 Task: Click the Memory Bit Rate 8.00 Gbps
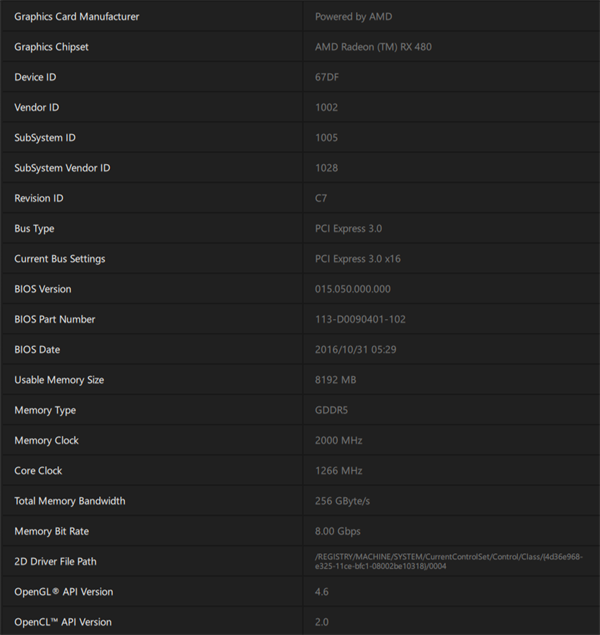pos(338,531)
